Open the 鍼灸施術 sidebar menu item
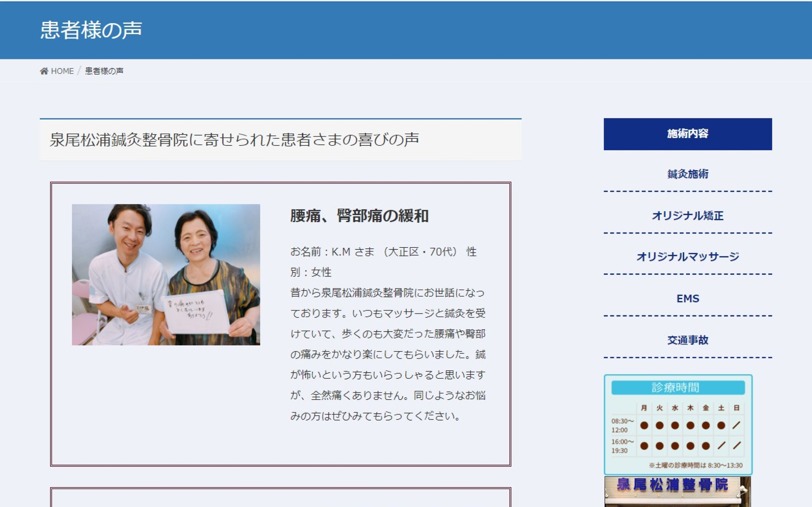 pyautogui.click(x=688, y=174)
